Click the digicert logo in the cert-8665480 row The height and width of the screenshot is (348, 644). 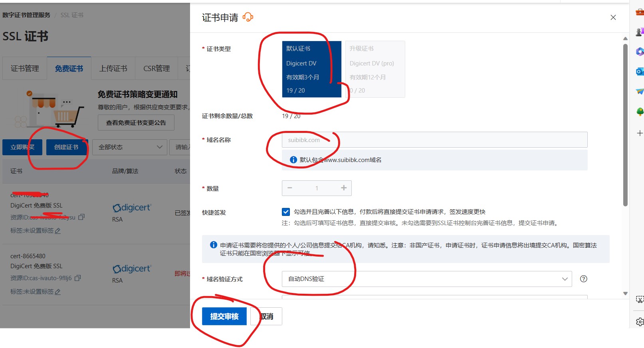point(132,269)
